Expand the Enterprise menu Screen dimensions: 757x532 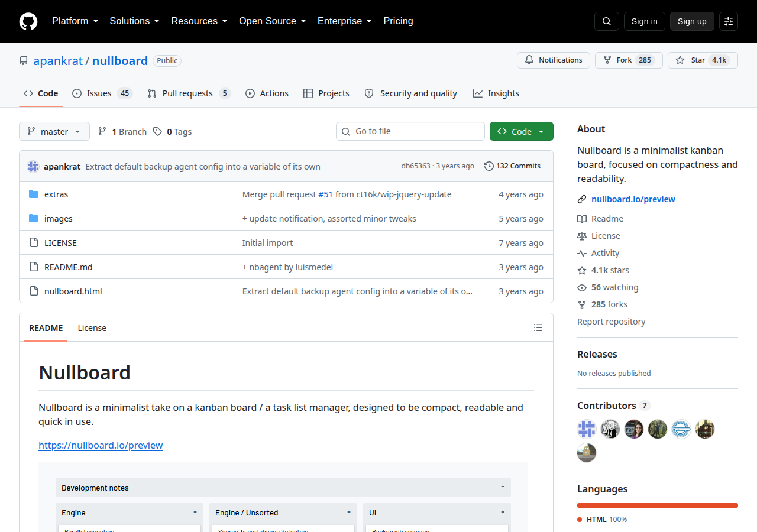[x=345, y=21]
